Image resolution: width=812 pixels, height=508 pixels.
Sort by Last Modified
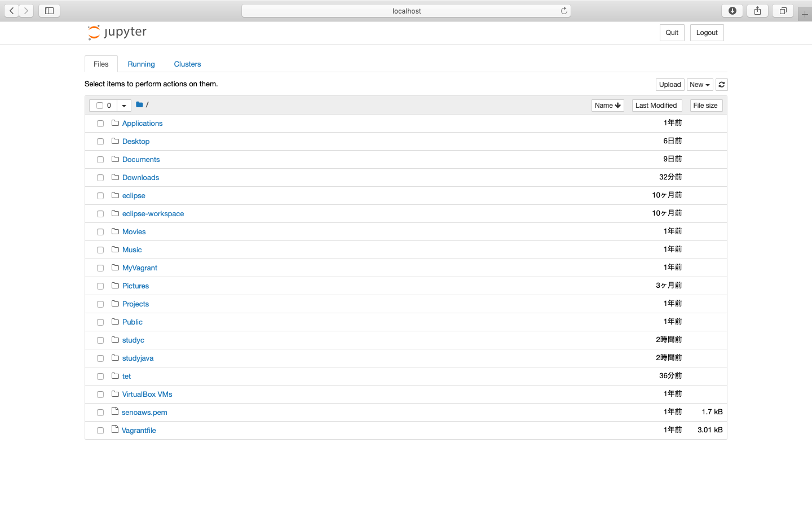click(656, 106)
